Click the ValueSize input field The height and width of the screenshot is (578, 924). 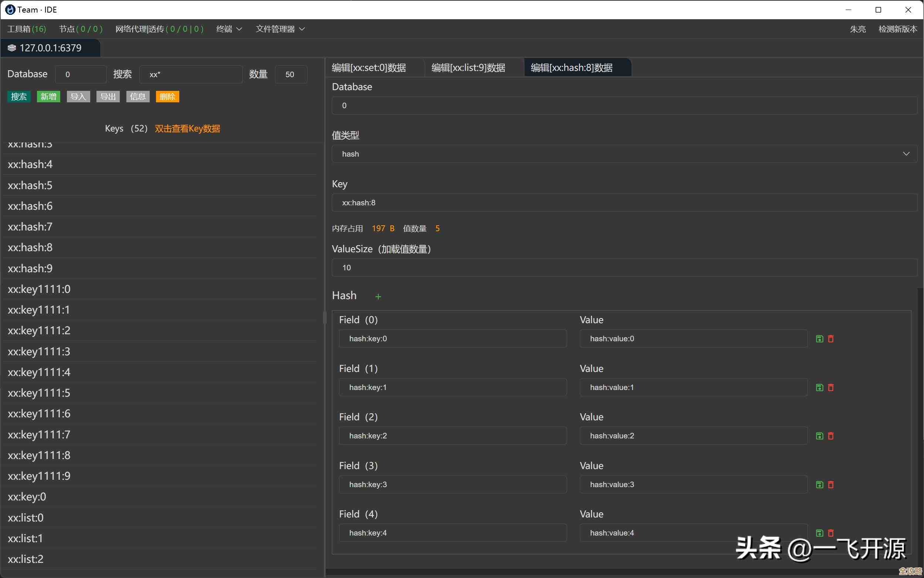(x=624, y=268)
